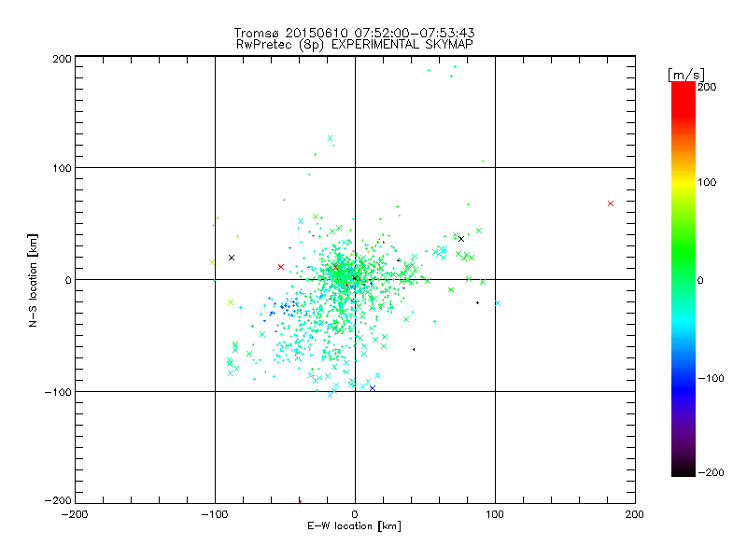Click the E-W location [km] axis label
Image resolution: width=747 pixels, height=560 pixels.
354,525
